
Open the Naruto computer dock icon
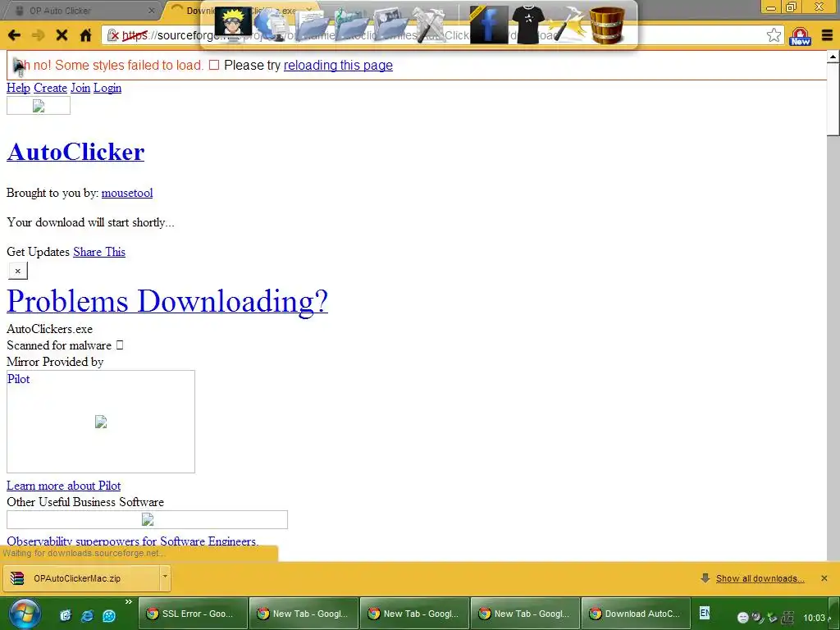click(233, 24)
